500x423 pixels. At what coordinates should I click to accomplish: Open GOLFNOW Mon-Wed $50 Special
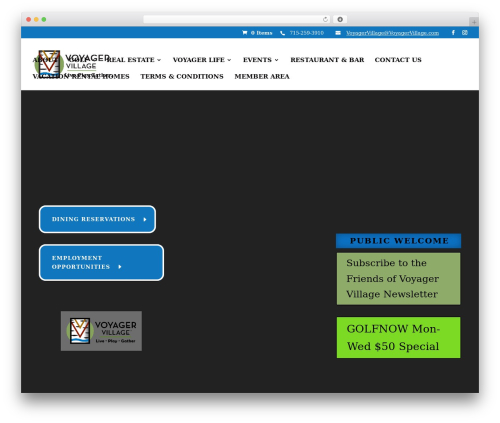(x=398, y=338)
